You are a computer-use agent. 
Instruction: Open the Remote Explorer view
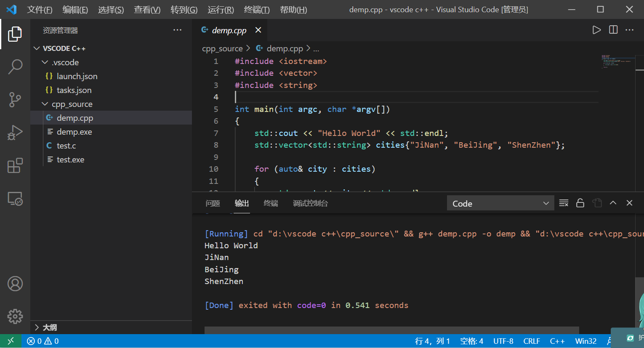(x=15, y=199)
